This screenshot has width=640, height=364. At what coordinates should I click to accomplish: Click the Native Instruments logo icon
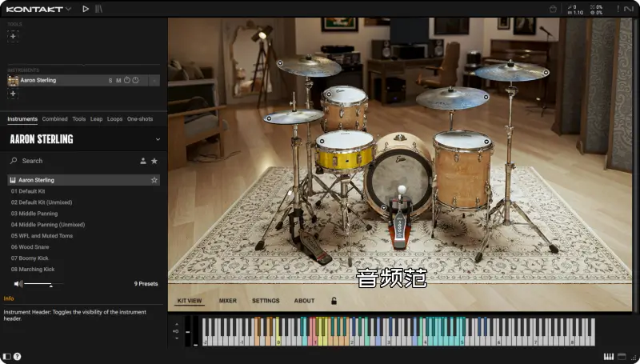[630, 9]
